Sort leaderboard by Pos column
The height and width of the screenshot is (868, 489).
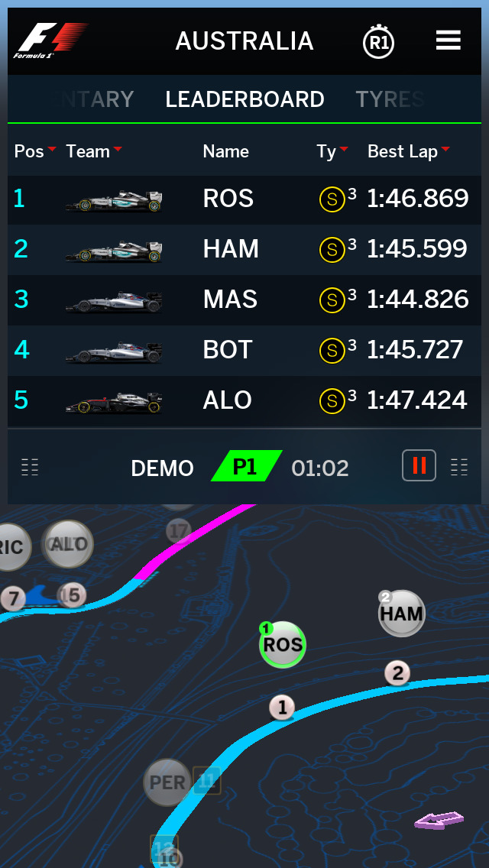tap(34, 151)
